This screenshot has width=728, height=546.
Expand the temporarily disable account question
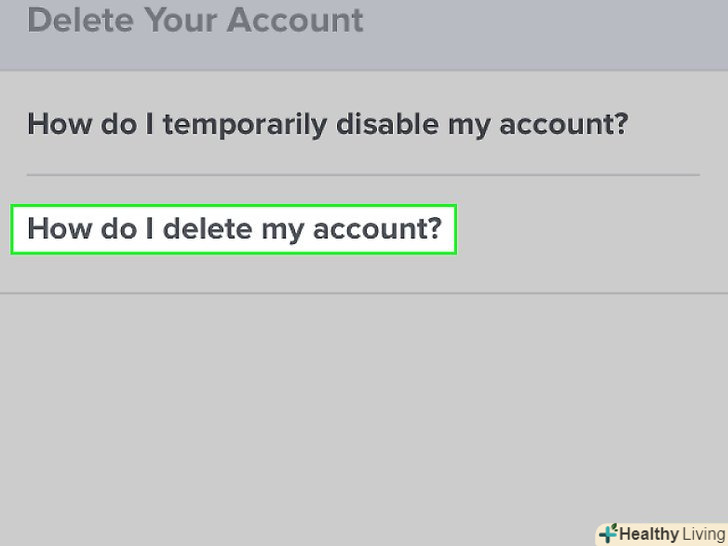(x=328, y=124)
